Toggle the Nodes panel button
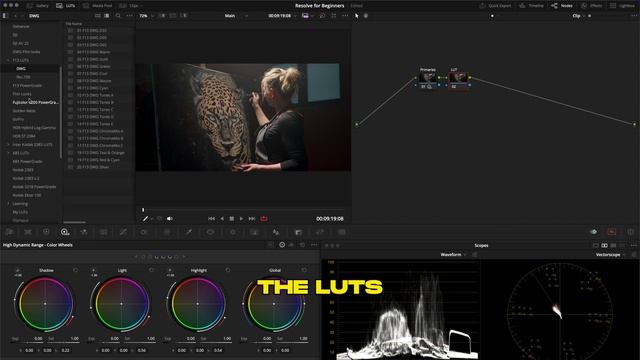Image resolution: width=640 pixels, height=360 pixels. point(562,6)
